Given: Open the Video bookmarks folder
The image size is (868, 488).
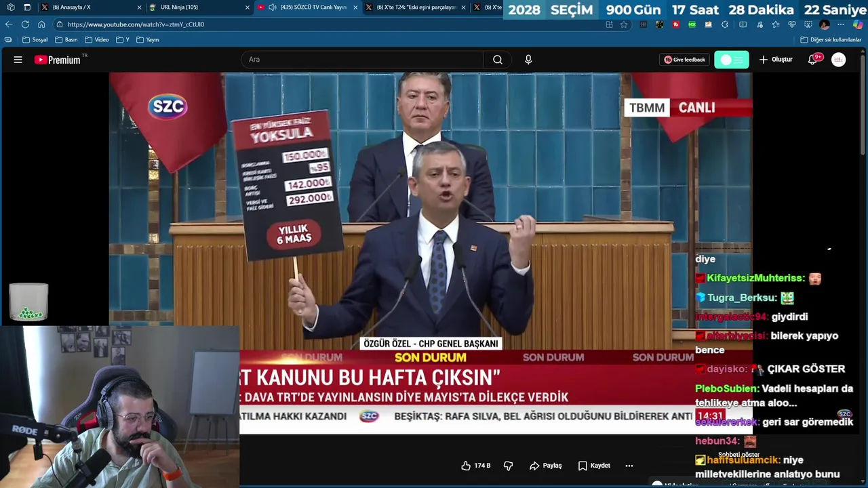Looking at the screenshot, I should (97, 40).
